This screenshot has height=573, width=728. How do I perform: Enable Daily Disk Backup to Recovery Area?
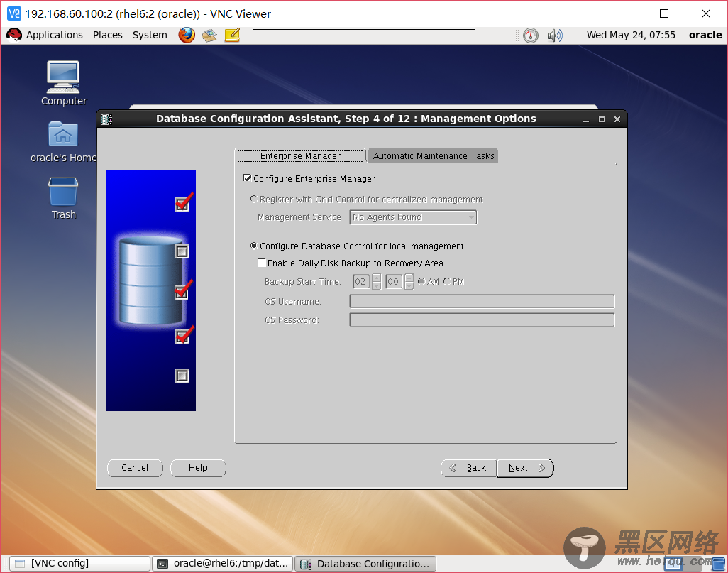[x=261, y=263]
